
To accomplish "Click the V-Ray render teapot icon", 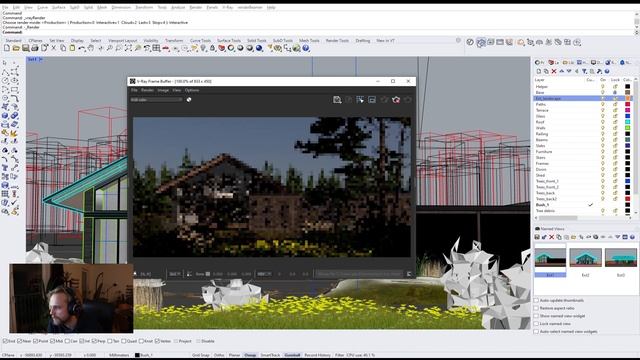I will coord(481,42).
